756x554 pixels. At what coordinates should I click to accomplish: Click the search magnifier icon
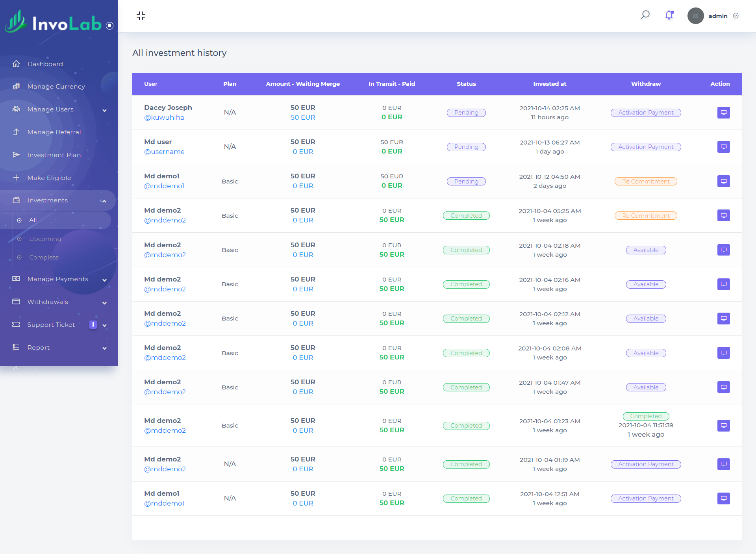(645, 15)
